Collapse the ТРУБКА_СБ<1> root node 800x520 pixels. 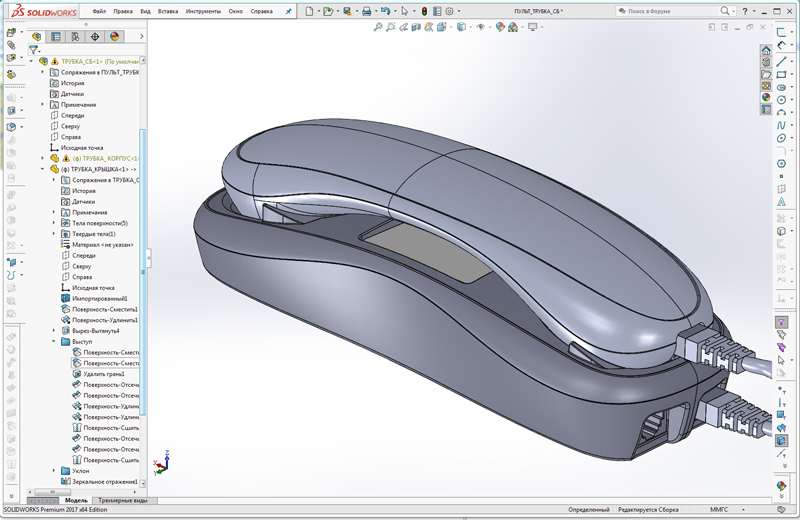[32, 61]
